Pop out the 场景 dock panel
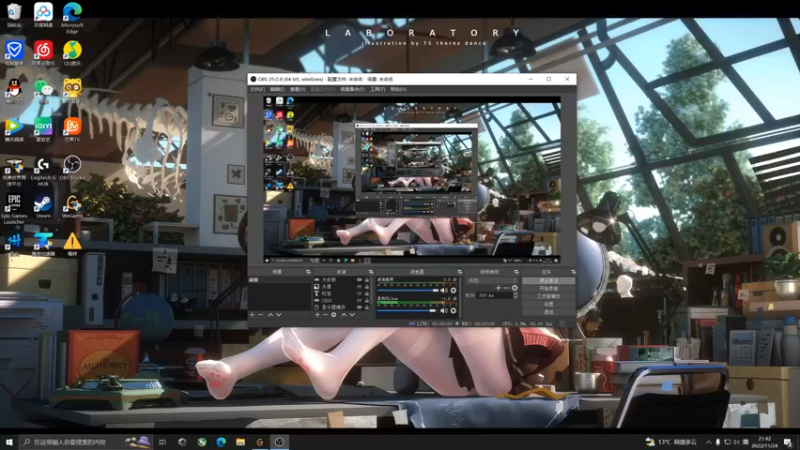 coord(308,272)
